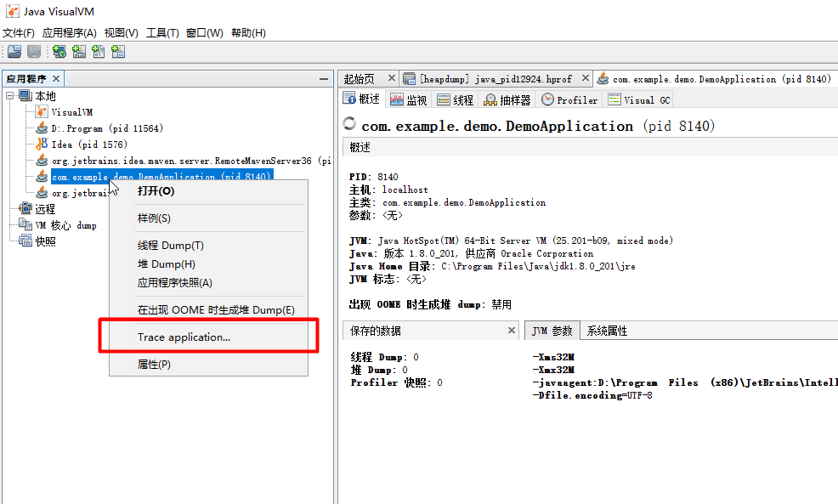Switch to the JVM 参数 tab

click(552, 331)
